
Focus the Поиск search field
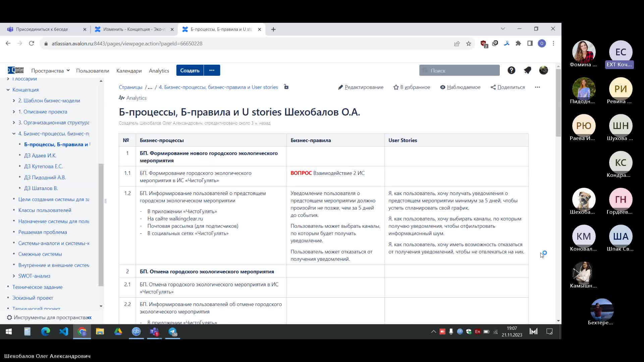point(459,70)
